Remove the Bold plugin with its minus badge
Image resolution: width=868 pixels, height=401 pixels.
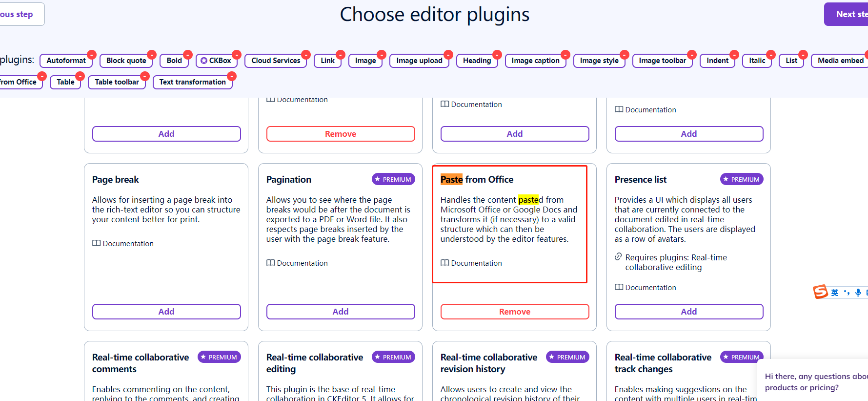click(x=188, y=55)
